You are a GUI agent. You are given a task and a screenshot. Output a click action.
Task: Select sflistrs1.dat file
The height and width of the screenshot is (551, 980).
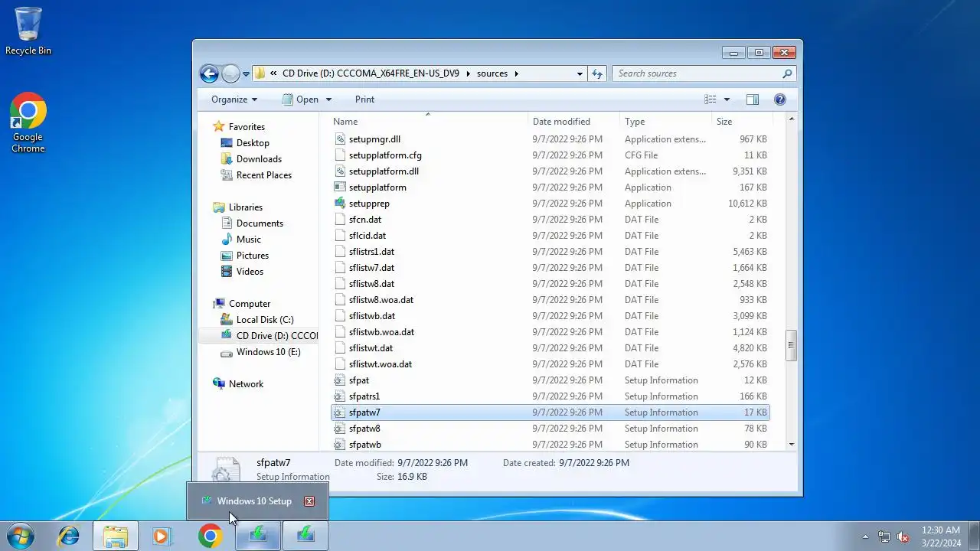tap(371, 252)
